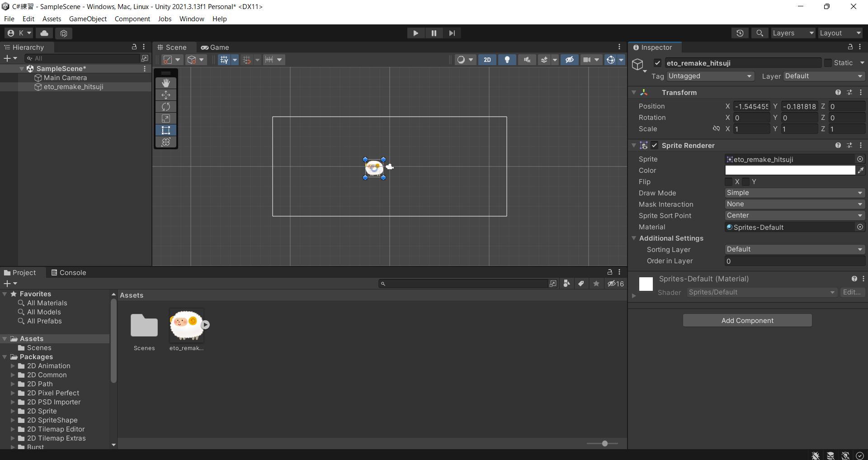
Task: Expand the 2D Animation package folder
Action: point(13,366)
